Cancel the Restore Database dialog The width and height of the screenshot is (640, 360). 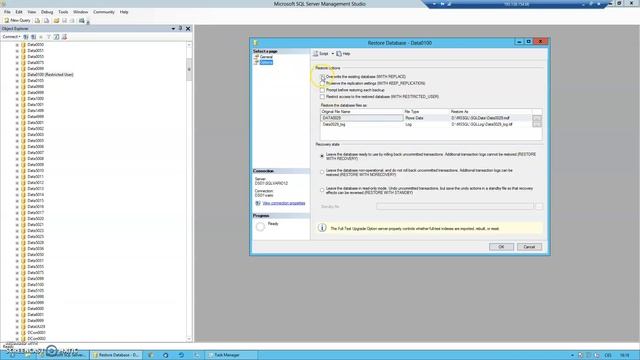coord(529,247)
